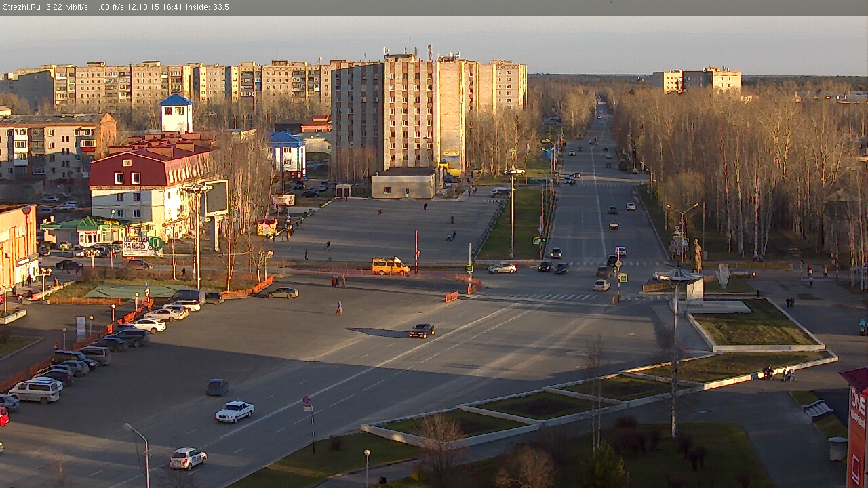
Task: Select the "Inside: 33.5" temperature readout
Action: pos(208,7)
